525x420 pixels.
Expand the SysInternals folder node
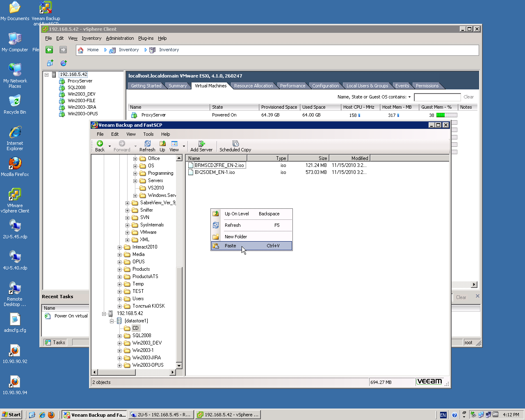coord(128,225)
